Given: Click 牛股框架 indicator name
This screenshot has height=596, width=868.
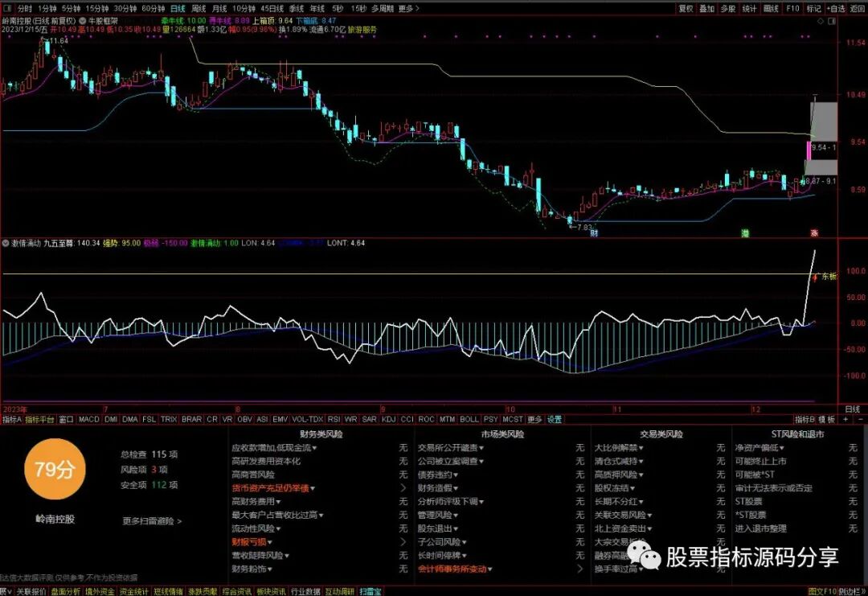Looking at the screenshot, I should [103, 21].
